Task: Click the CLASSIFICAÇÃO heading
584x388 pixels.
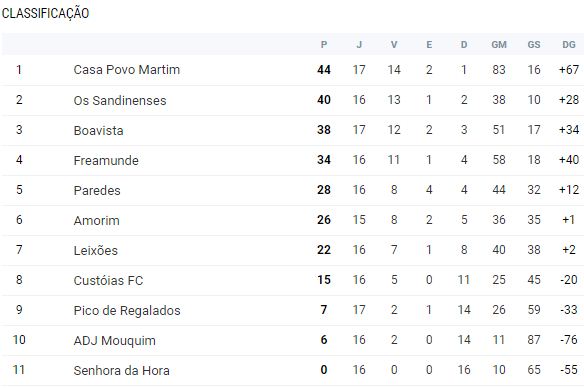Action: point(45,13)
